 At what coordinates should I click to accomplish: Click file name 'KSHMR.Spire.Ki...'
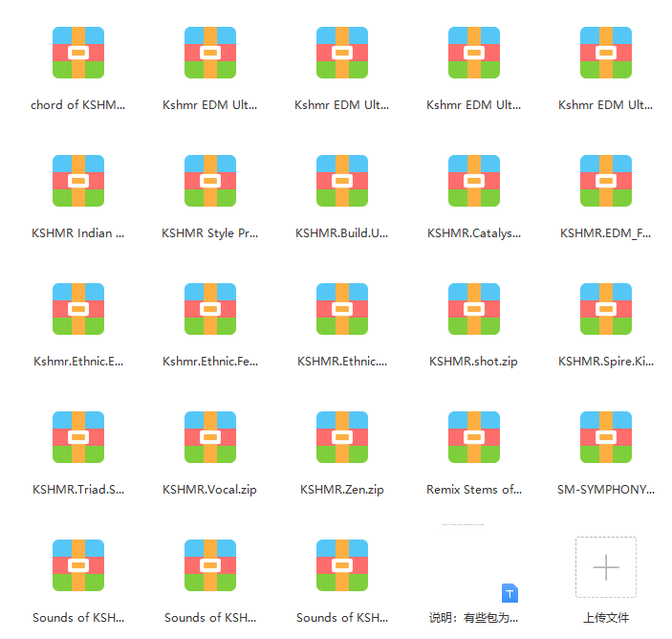(x=606, y=362)
